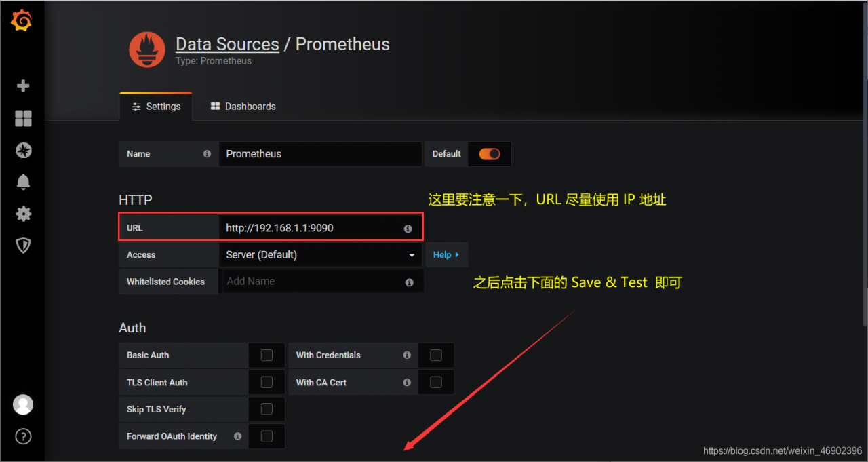Enable the Basic Auth checkbox

point(267,355)
